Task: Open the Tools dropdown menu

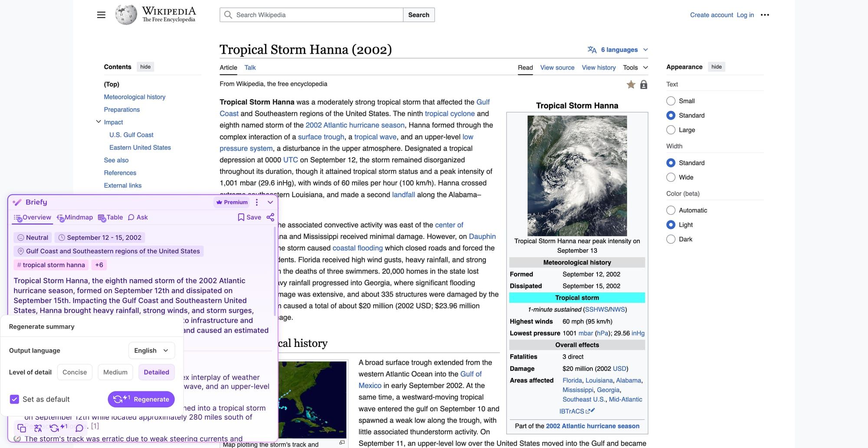Action: (635, 68)
